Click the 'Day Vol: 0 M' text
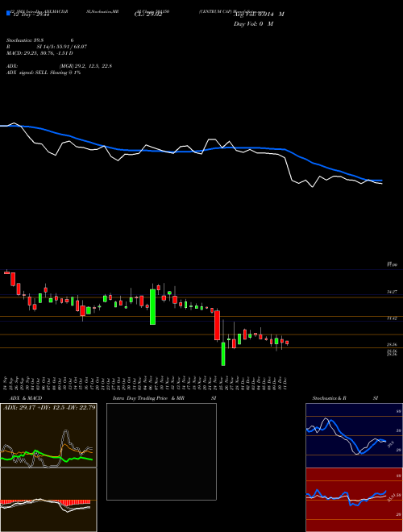 [x=253, y=24]
